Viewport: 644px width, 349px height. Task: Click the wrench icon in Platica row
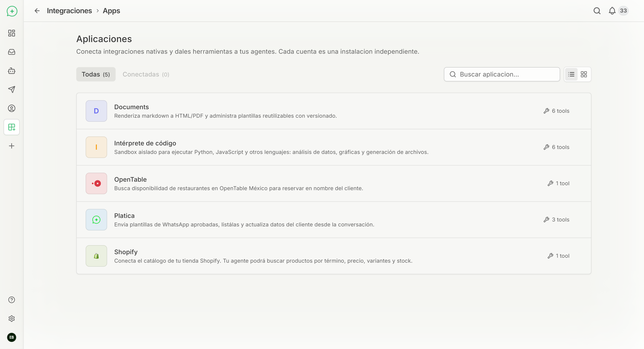pos(546,220)
